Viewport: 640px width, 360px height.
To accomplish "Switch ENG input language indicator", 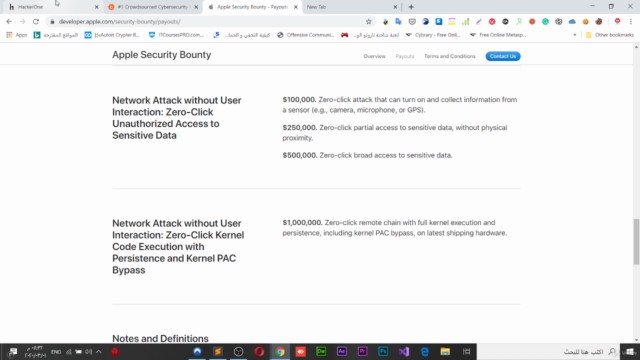I will [56, 351].
